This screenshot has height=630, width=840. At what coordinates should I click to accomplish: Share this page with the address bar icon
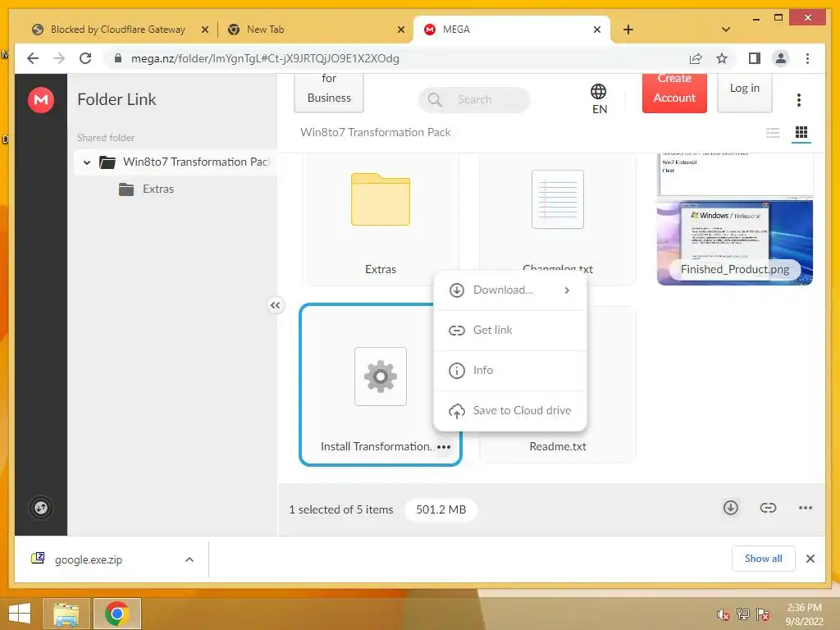pos(696,58)
